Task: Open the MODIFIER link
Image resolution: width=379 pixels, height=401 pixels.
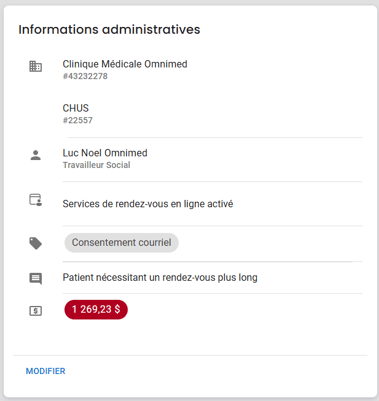Action: (x=46, y=371)
